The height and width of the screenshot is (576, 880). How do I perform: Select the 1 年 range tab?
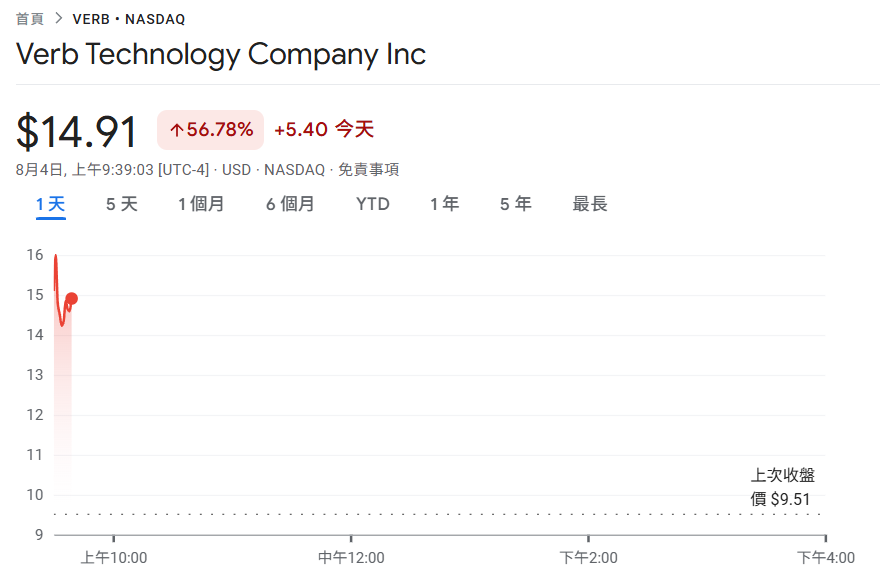coord(444,204)
